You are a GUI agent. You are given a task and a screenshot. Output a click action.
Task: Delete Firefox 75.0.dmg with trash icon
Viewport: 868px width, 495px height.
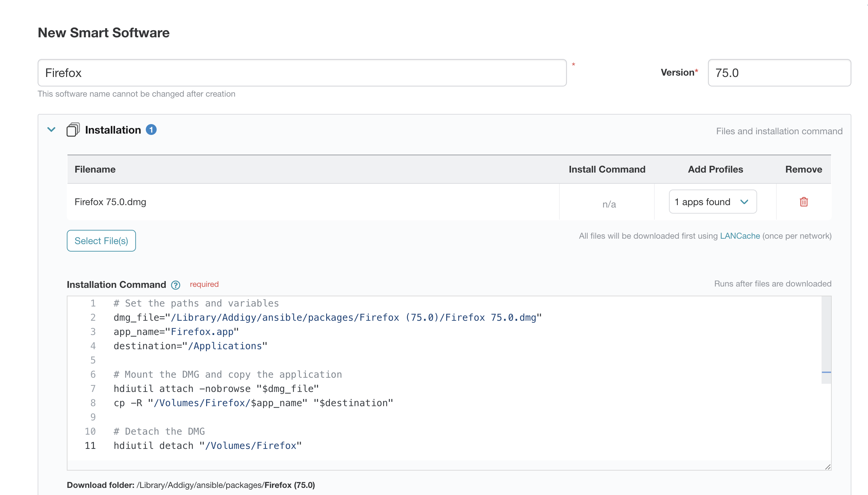[803, 202]
